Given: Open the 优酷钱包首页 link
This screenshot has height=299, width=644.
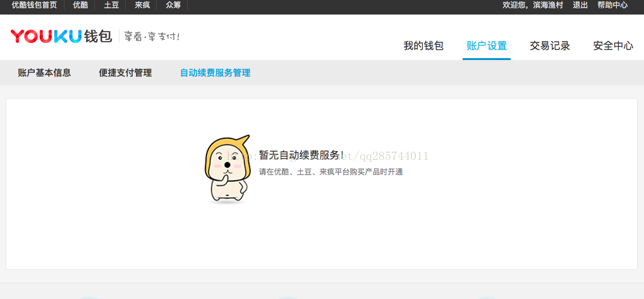Looking at the screenshot, I should click(x=34, y=5).
